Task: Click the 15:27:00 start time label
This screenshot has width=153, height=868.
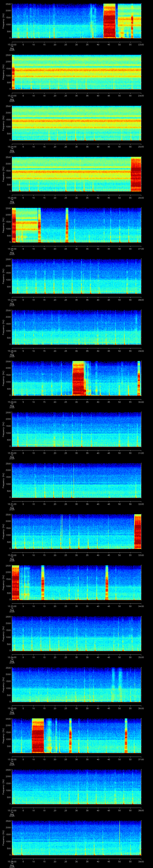Action: point(12,300)
